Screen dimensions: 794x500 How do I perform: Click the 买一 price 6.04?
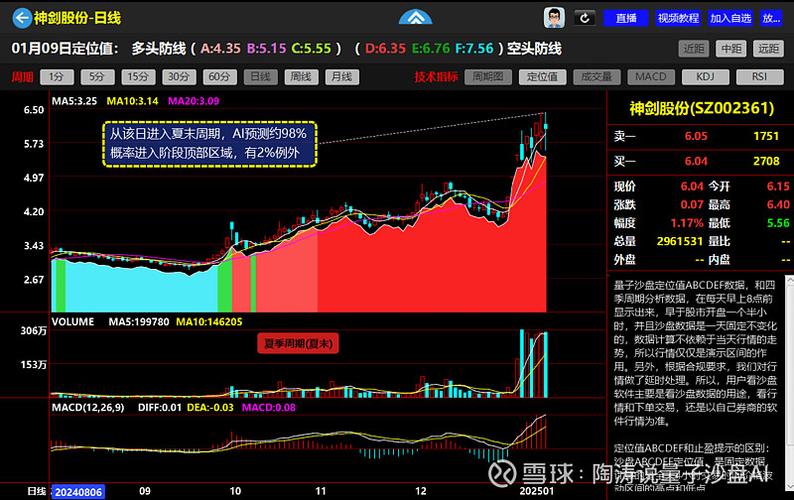point(696,161)
